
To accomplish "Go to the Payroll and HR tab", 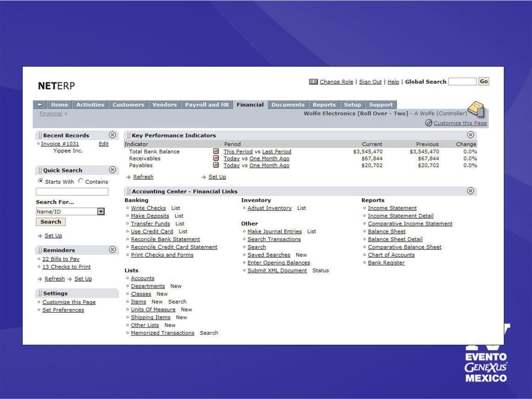I will click(207, 104).
